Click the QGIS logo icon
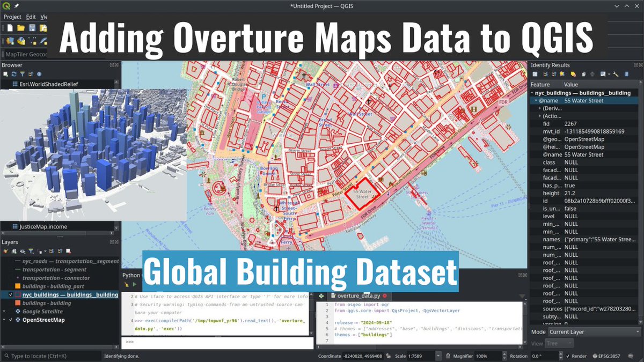The width and height of the screenshot is (644, 362). (x=6, y=6)
